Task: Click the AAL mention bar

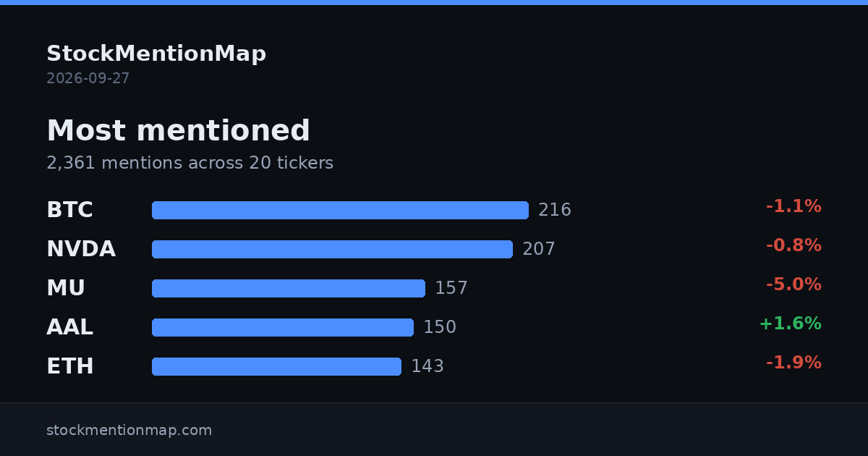Action: (x=283, y=327)
